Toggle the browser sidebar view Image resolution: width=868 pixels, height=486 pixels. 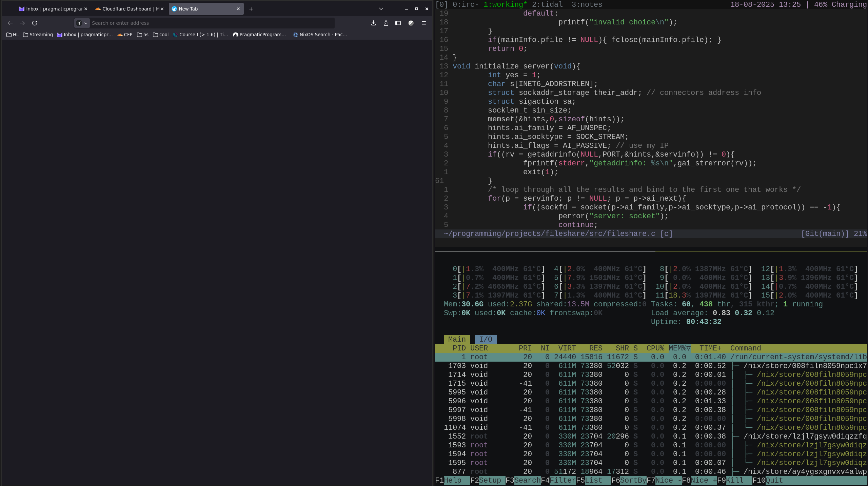[x=398, y=23]
